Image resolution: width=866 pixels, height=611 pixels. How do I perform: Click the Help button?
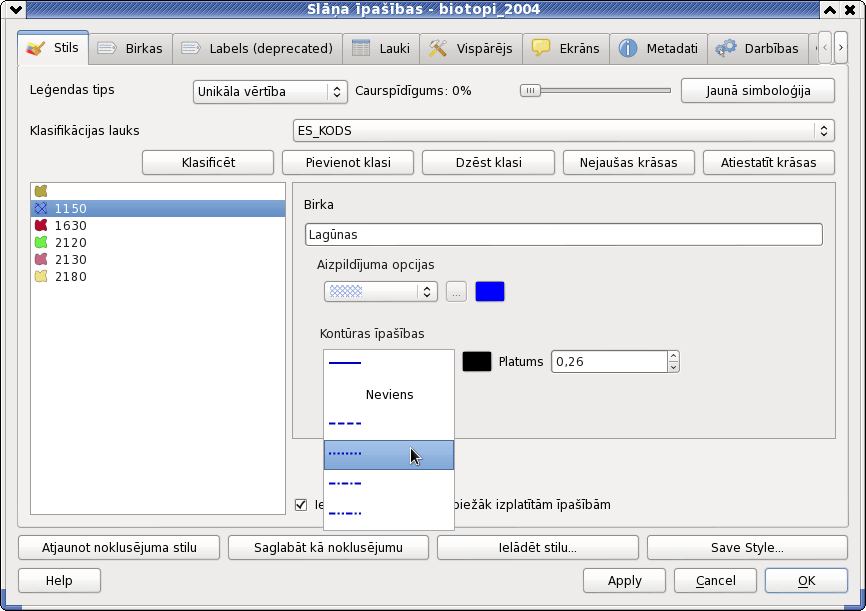59,581
